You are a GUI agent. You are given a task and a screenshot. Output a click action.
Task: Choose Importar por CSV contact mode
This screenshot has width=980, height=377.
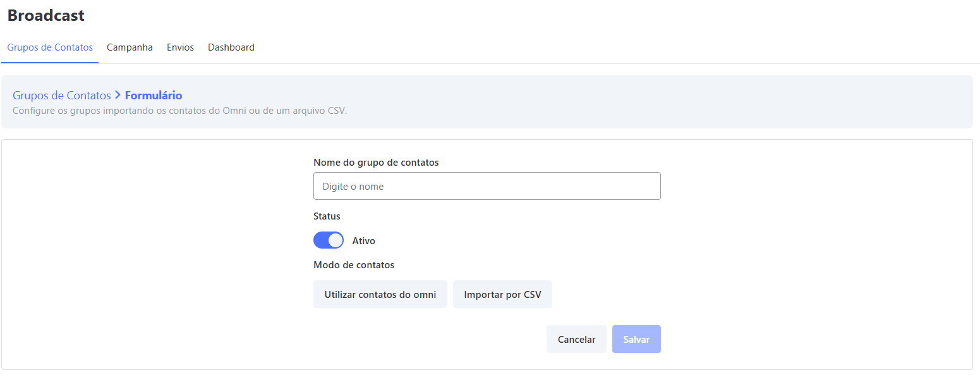(x=502, y=294)
